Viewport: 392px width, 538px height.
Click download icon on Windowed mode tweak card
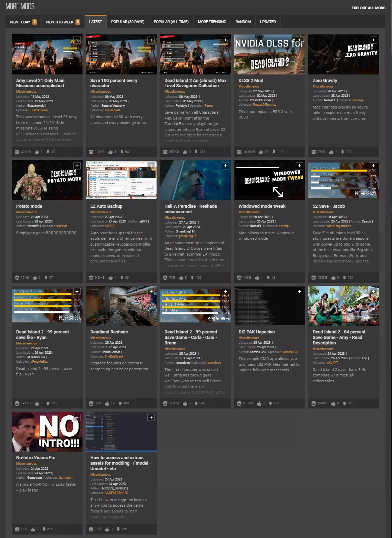268,278
